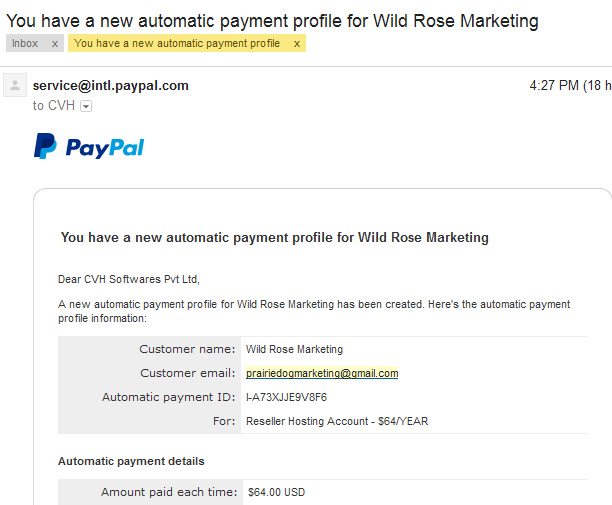612x505 pixels.
Task: Click the yellow 'You have a new automatic payment profile' label
Action: click(x=177, y=43)
